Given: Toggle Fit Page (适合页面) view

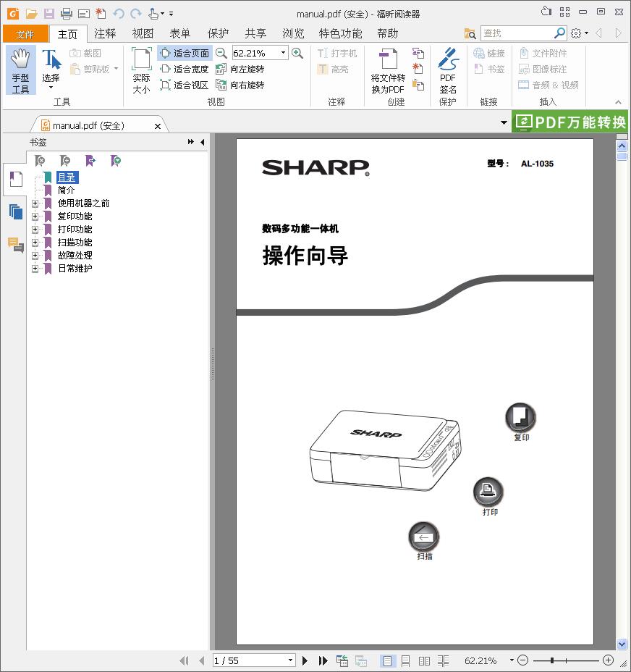Looking at the screenshot, I should (x=185, y=53).
